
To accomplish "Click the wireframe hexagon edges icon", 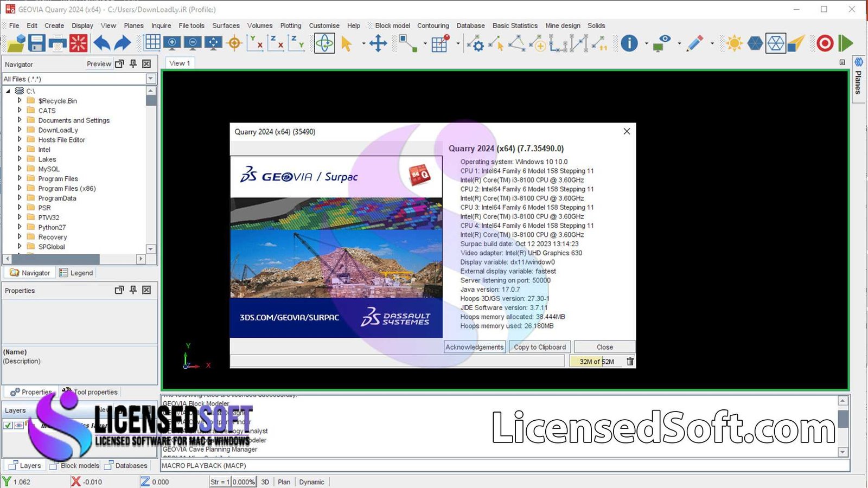I will (x=776, y=43).
